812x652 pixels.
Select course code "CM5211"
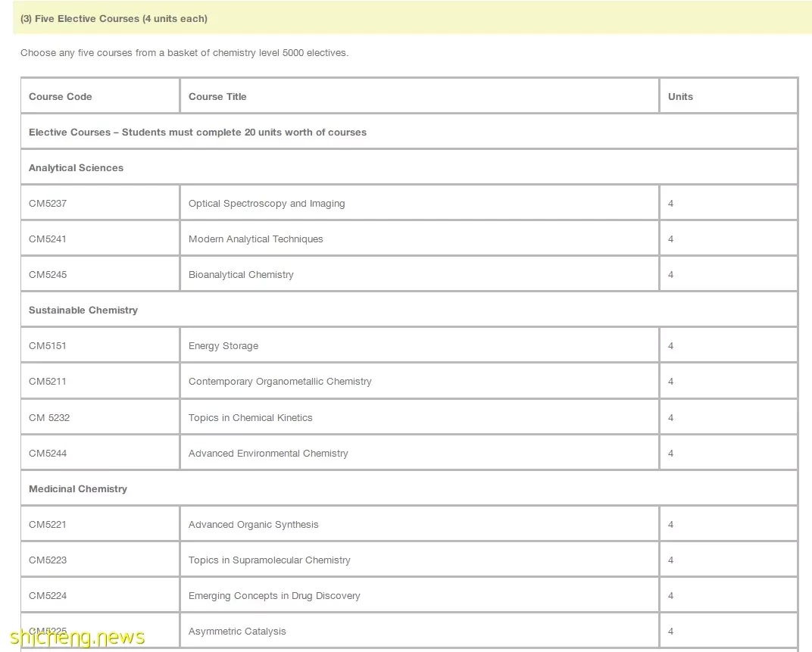[x=48, y=382]
